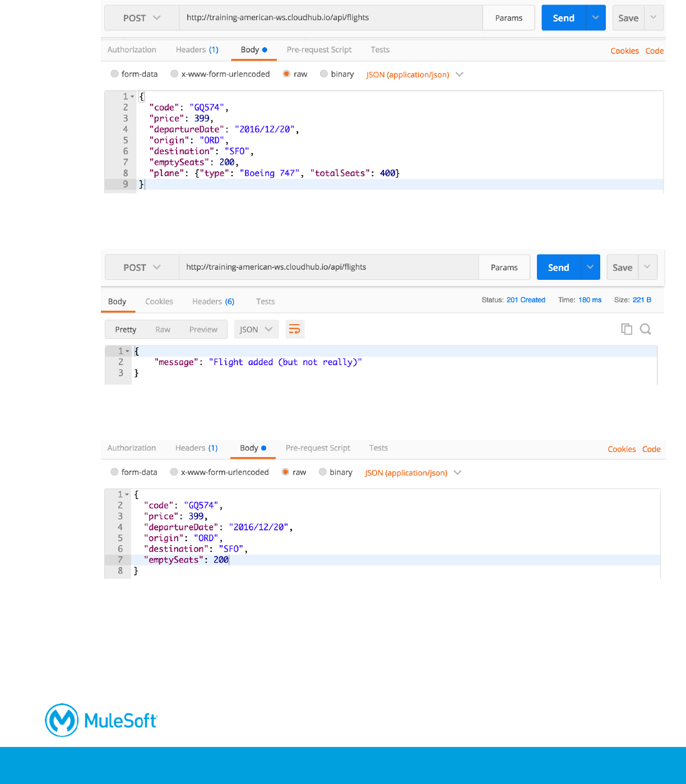686x784 pixels.
Task: Open Headers (1) tab in third screenshot
Action: pos(196,448)
